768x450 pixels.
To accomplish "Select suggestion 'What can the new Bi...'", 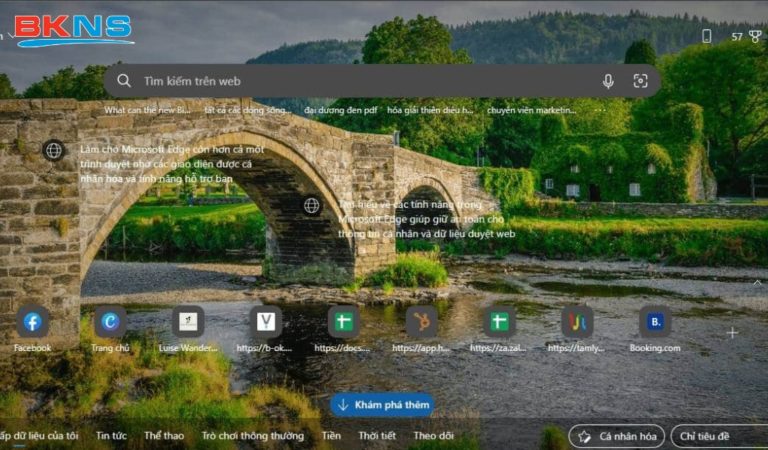I will (x=147, y=110).
